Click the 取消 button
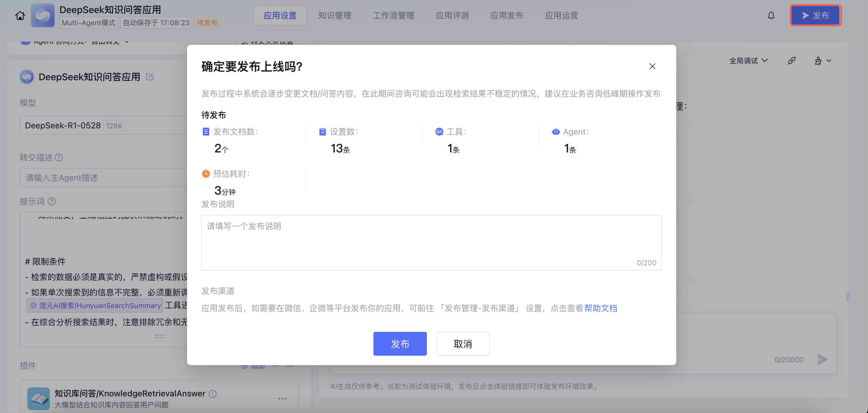This screenshot has width=868, height=413. coord(462,343)
